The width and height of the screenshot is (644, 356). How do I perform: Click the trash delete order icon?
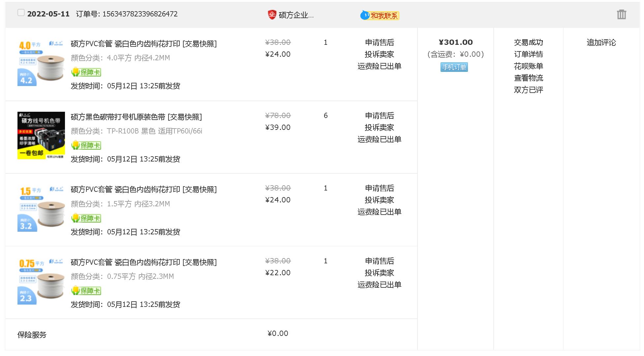coord(621,15)
